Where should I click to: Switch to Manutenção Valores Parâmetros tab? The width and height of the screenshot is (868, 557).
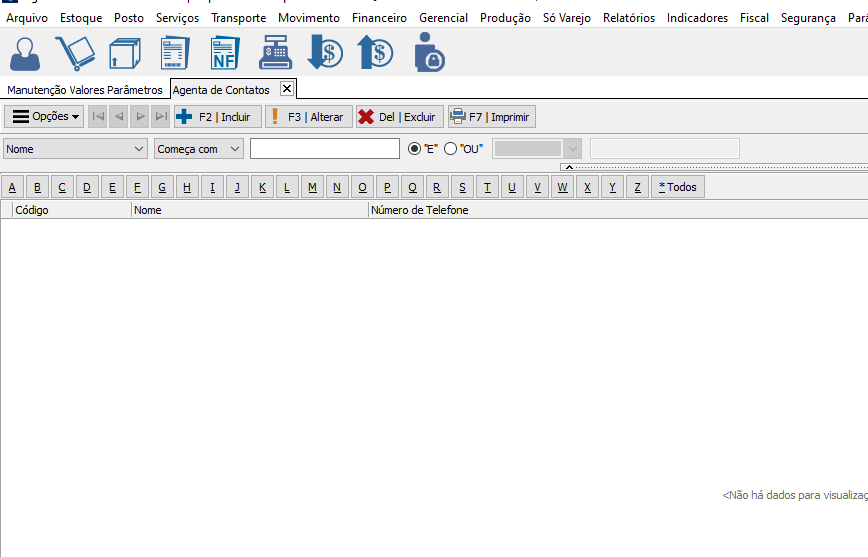coord(84,90)
